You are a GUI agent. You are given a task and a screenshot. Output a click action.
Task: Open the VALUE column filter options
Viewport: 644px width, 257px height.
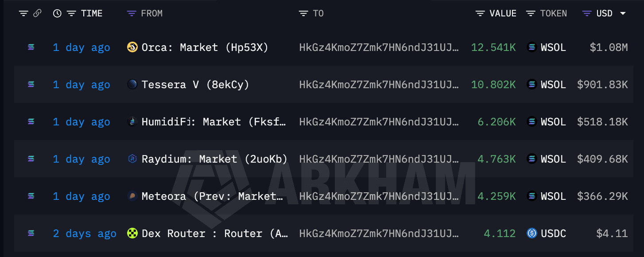pos(480,13)
